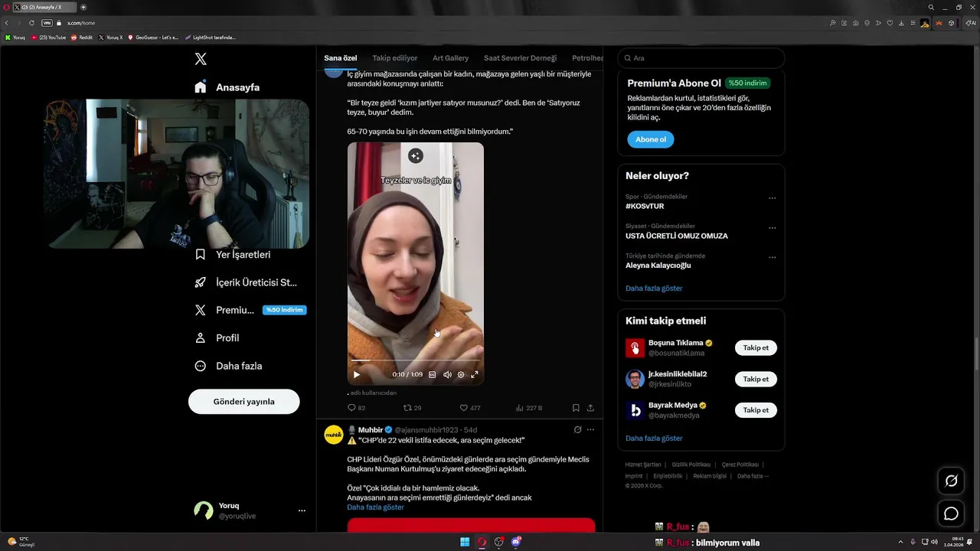The height and width of the screenshot is (551, 980).
Task: Open the GeoGuessr bookmark
Action: (153, 37)
